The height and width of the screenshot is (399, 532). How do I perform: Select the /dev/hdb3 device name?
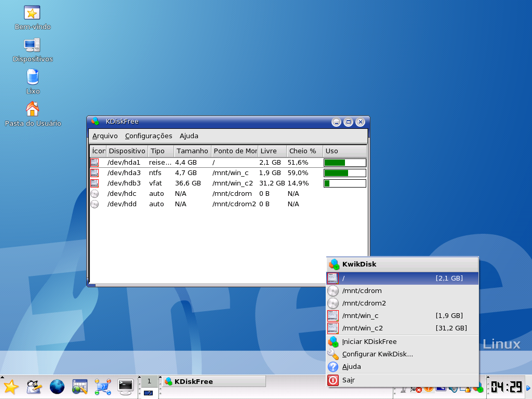(124, 183)
